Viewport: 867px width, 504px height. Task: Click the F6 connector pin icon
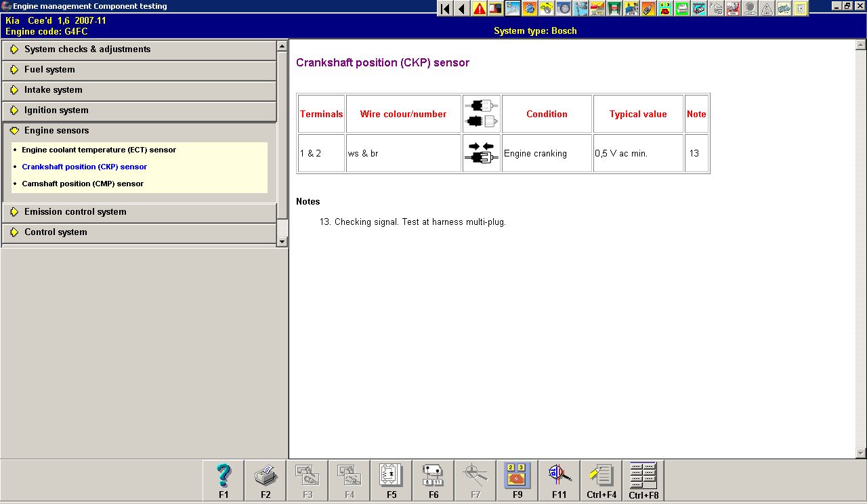point(433,480)
